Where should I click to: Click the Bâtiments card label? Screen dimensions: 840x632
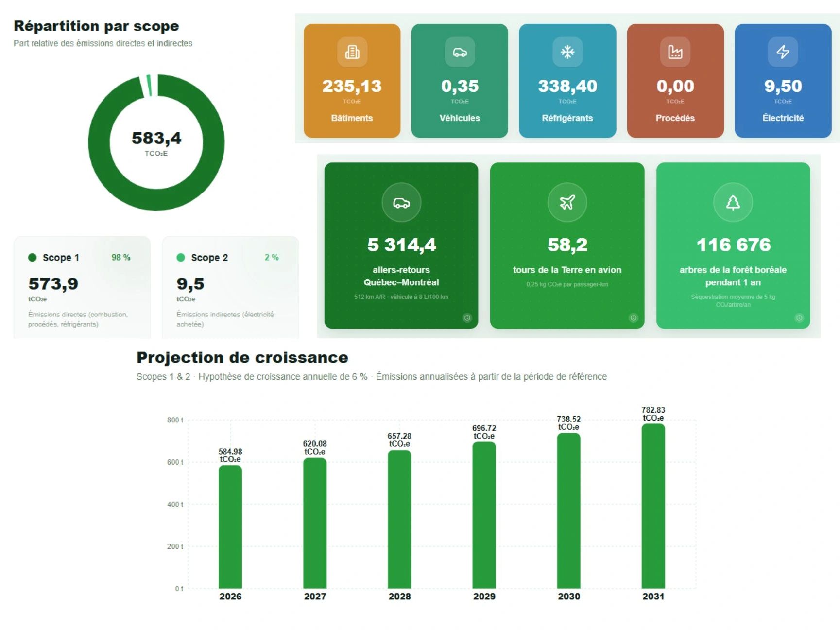tap(352, 118)
